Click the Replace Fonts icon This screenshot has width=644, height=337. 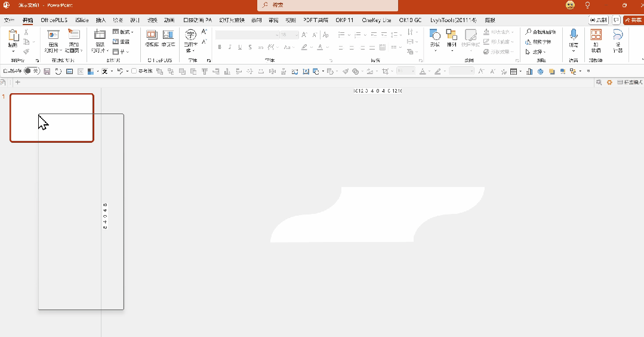528,42
